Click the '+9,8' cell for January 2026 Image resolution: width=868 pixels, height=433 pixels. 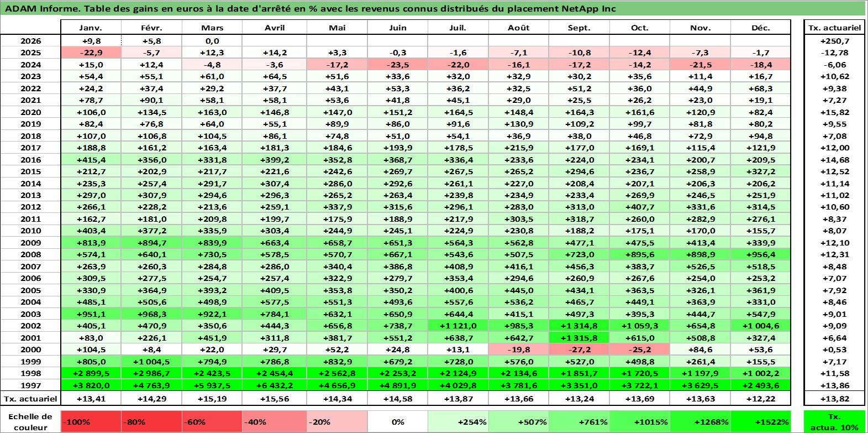coord(91,41)
